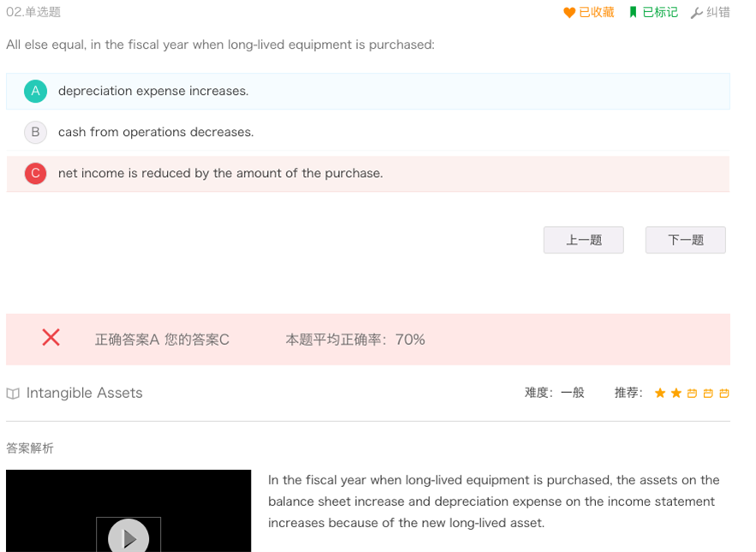Screen dimensions: 756x552
Task: Click the 已收藏 favorited label
Action: pos(597,12)
